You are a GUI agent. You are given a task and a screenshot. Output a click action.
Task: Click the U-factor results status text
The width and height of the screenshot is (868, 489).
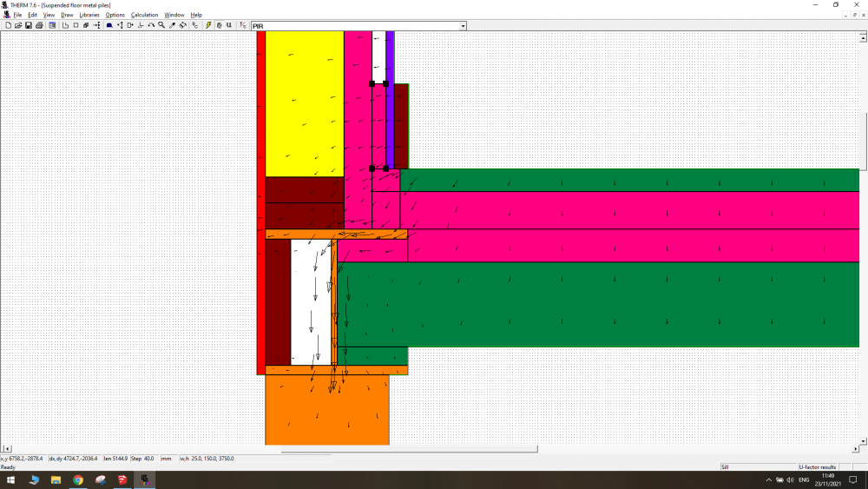pyautogui.click(x=817, y=466)
